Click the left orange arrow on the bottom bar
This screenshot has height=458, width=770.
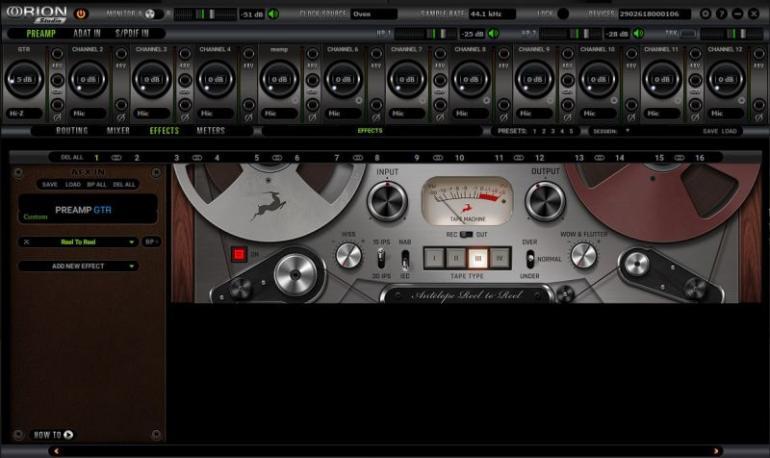[x=56, y=451]
